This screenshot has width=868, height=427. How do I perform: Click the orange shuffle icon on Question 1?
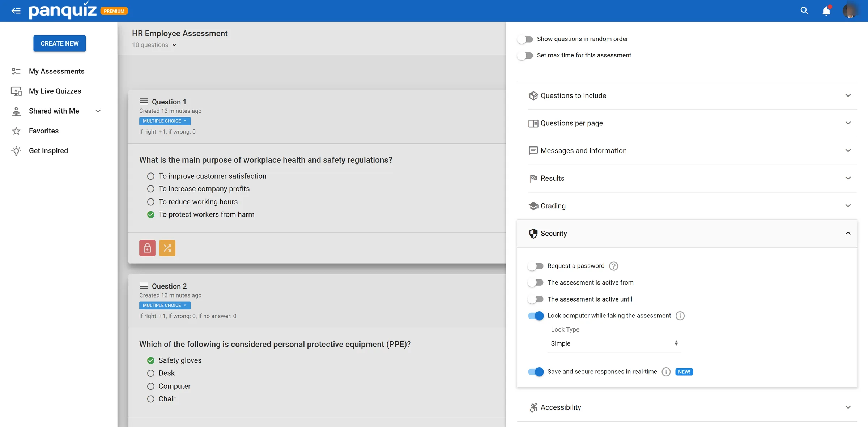[167, 248]
